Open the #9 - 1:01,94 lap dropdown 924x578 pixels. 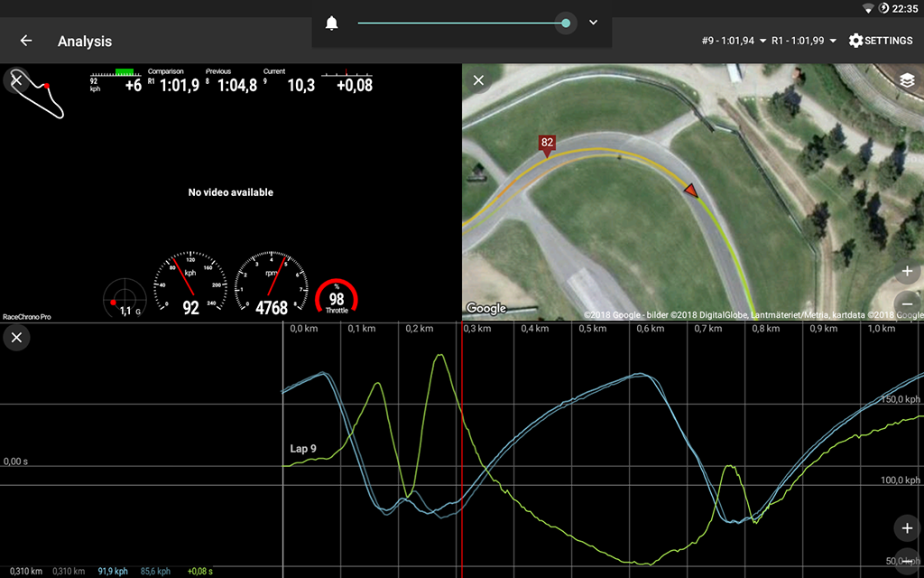click(734, 41)
